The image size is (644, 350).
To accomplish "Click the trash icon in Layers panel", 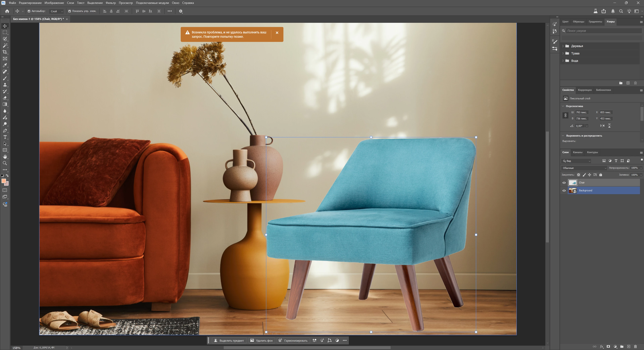I will tap(635, 346).
